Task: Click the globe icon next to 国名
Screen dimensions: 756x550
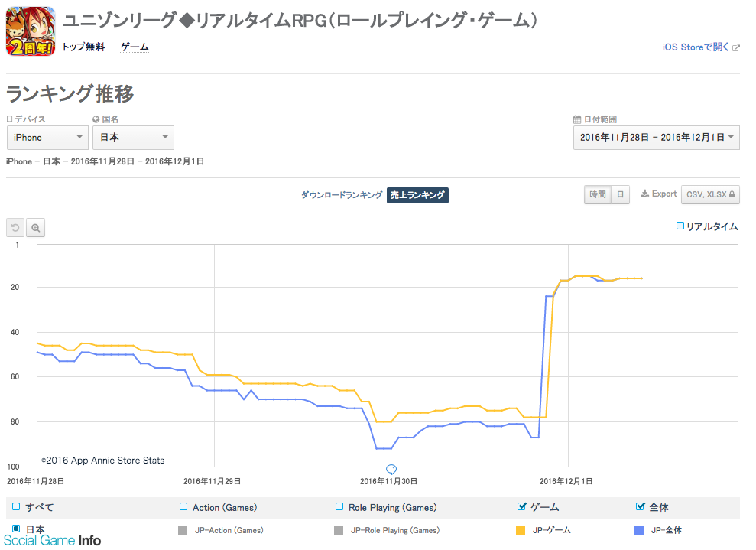Action: [96, 119]
